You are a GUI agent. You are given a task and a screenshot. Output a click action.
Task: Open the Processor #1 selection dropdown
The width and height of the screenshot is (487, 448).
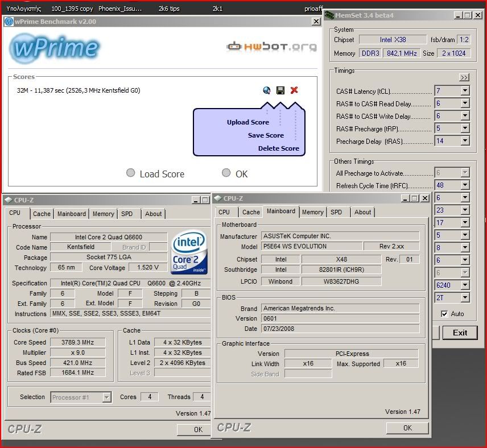click(x=106, y=397)
